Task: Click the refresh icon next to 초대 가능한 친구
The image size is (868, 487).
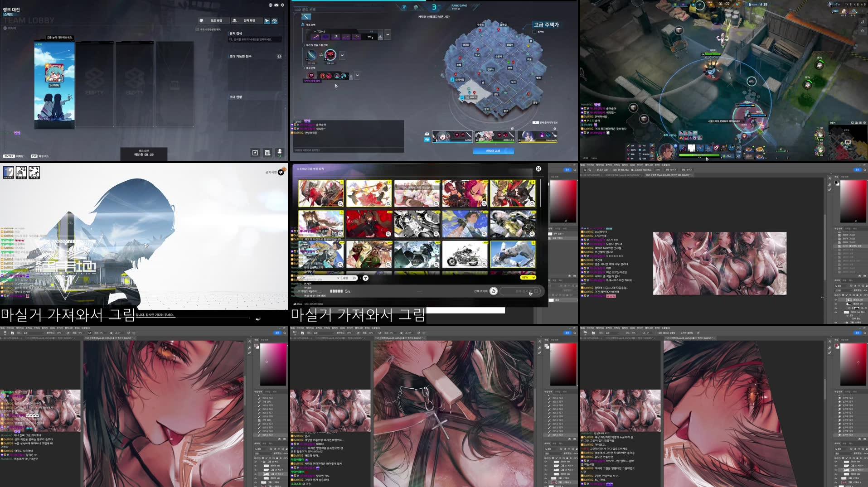Action: pyautogui.click(x=280, y=57)
